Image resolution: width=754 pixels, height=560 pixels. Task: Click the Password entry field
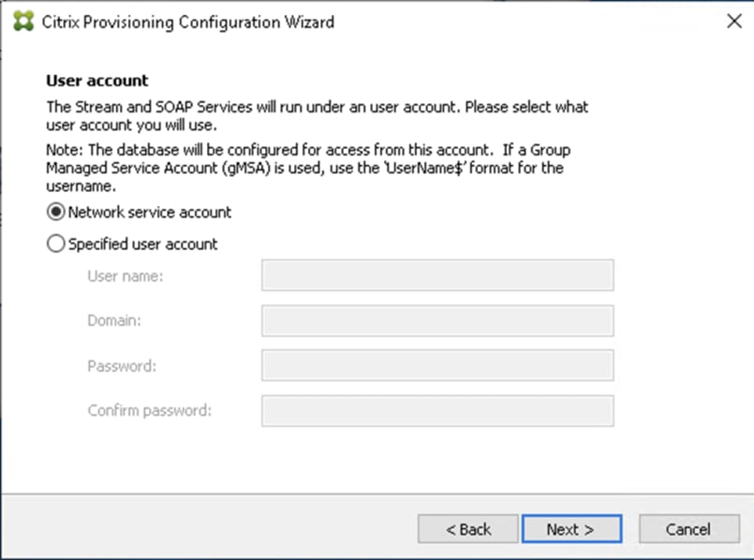436,365
